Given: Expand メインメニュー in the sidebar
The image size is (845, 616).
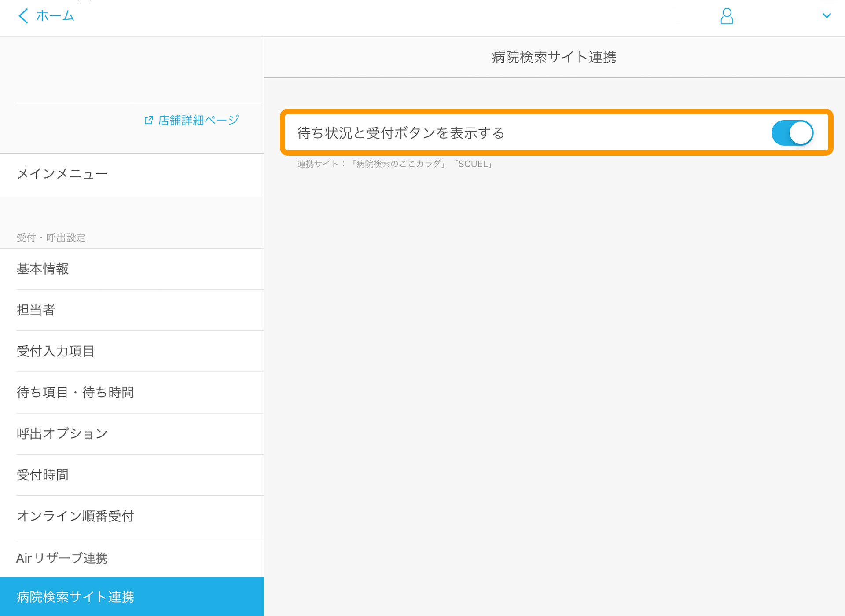Looking at the screenshot, I should point(62,173).
